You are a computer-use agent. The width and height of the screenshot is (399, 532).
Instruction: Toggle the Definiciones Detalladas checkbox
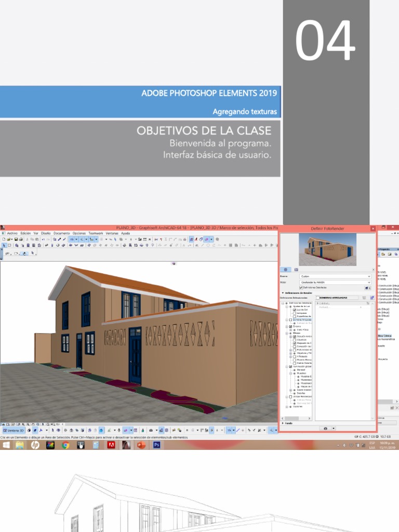click(x=301, y=287)
